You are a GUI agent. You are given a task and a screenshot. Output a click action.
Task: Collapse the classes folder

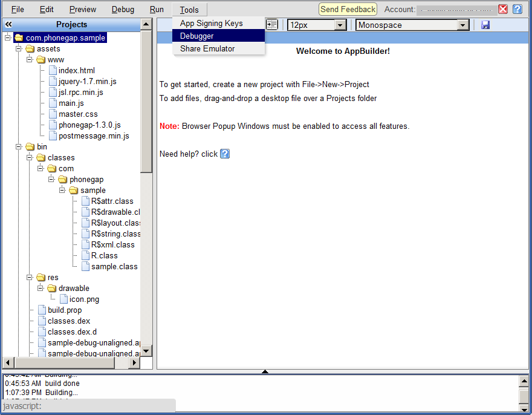pyautogui.click(x=30, y=157)
